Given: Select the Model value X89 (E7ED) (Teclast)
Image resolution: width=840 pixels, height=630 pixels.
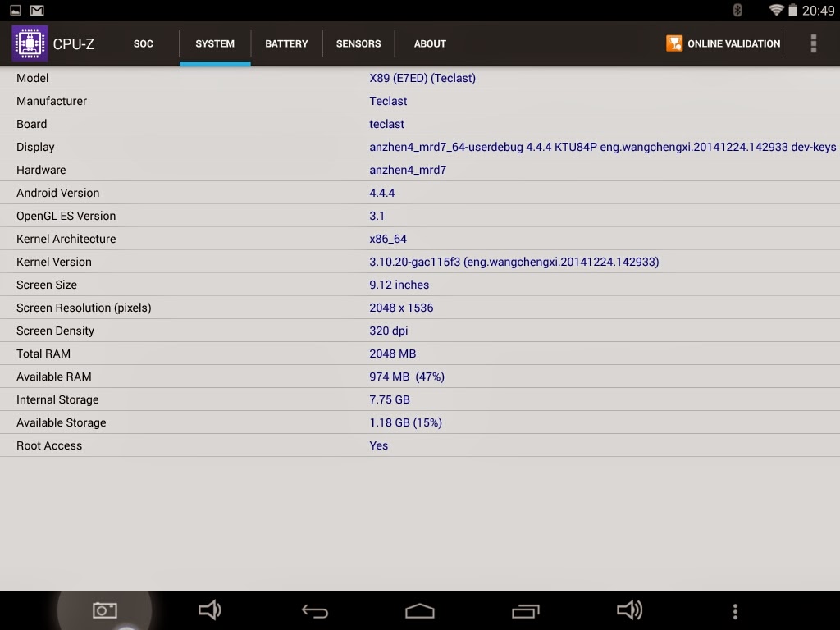Looking at the screenshot, I should (x=422, y=78).
